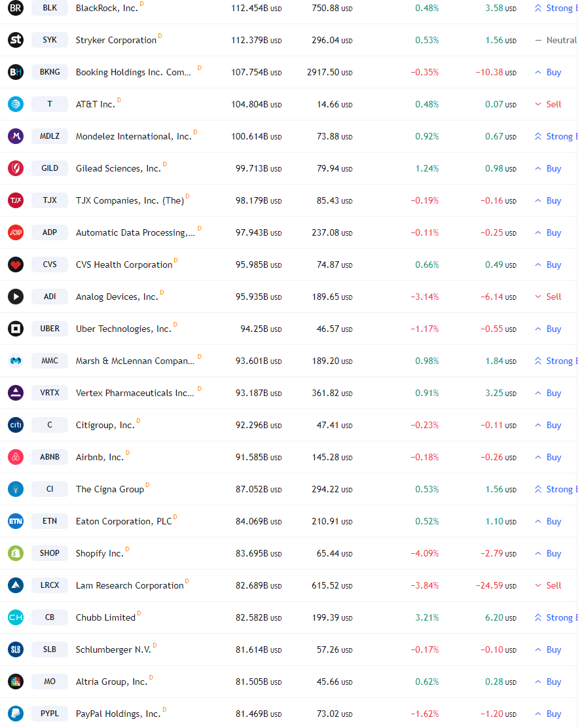
Task: Open the Altria Group logo icon
Action: [x=16, y=681]
